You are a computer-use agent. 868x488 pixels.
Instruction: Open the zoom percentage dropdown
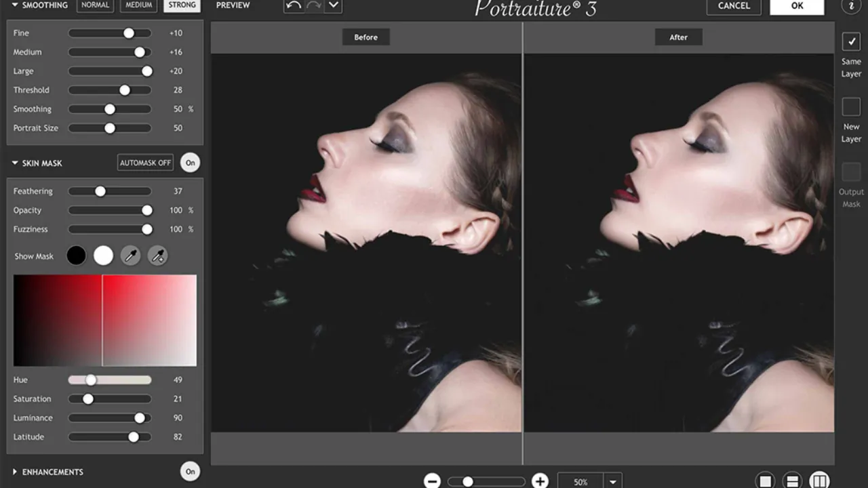click(613, 482)
